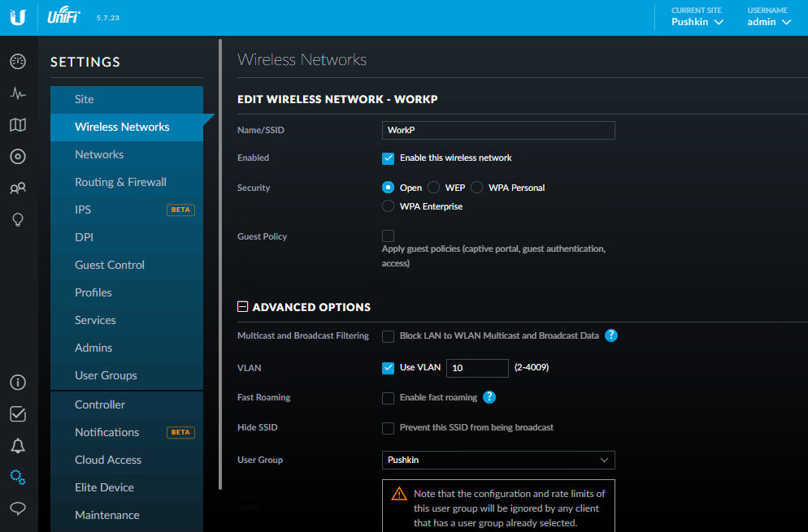Select Open security radio button

388,188
